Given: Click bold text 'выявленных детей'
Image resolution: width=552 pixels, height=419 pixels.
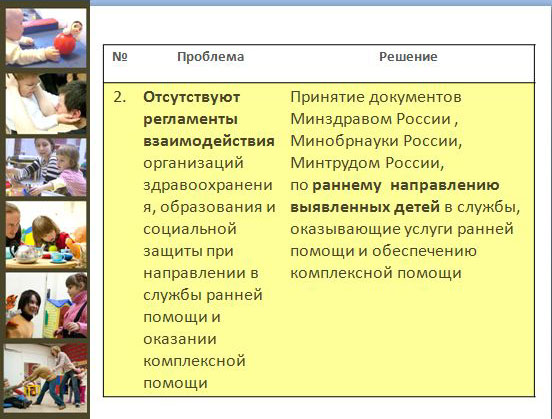Looking at the screenshot, I should point(365,207).
